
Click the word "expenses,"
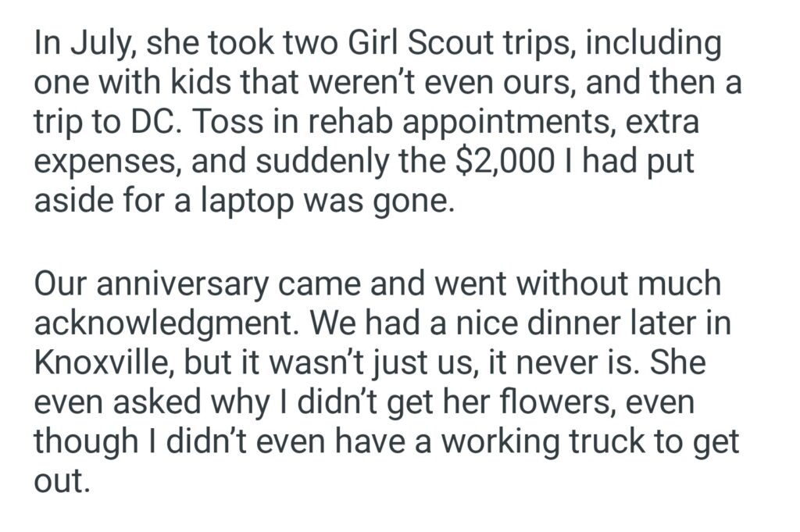[x=105, y=160]
